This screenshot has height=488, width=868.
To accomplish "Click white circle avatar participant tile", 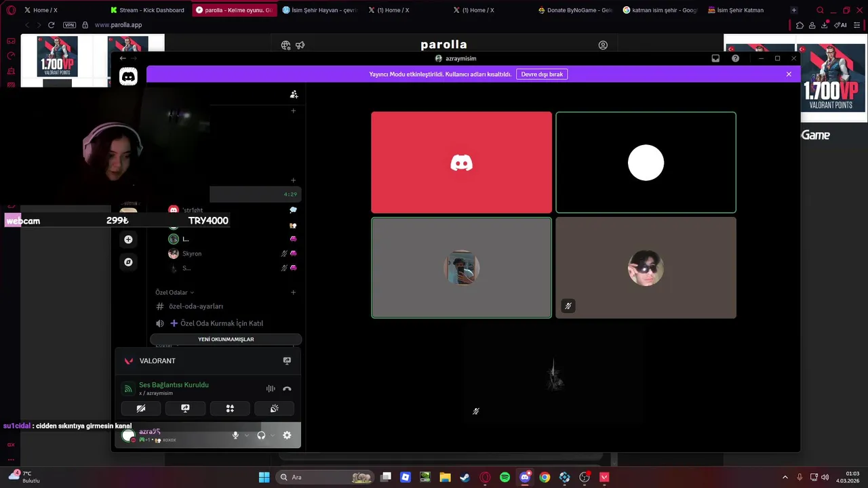I will click(x=646, y=163).
